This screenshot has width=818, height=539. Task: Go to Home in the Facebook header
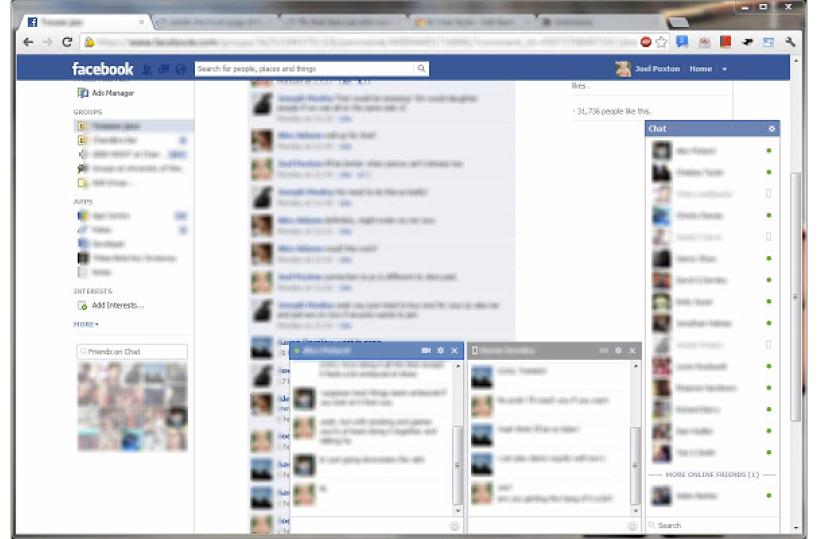click(700, 69)
